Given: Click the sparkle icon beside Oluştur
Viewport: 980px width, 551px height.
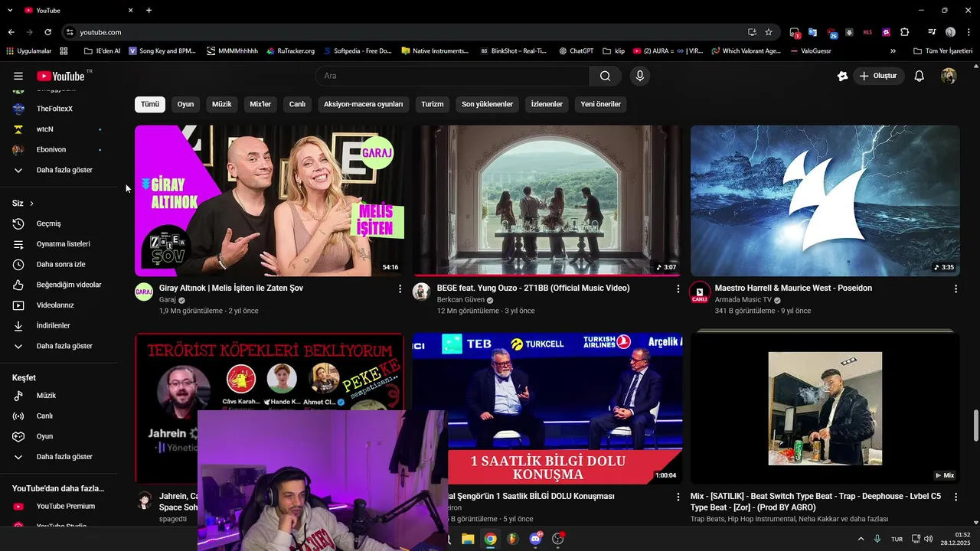Looking at the screenshot, I should (842, 76).
